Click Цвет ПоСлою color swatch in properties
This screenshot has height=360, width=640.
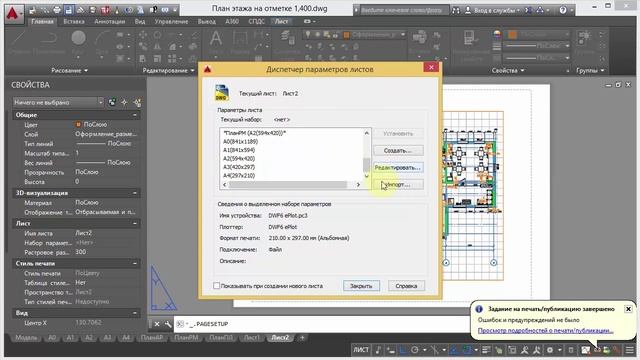coord(78,124)
